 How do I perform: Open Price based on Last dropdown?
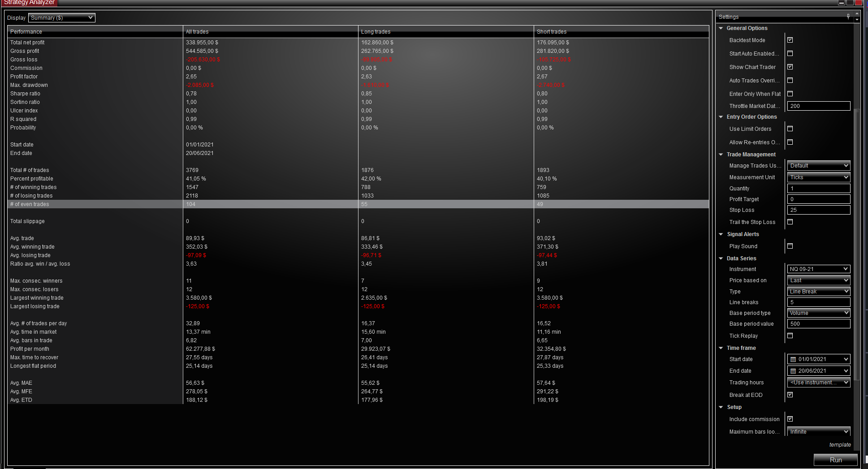coord(819,280)
